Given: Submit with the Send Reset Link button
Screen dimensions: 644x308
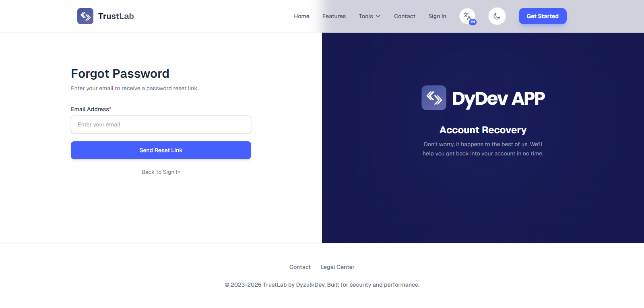Looking at the screenshot, I should point(161,150).
